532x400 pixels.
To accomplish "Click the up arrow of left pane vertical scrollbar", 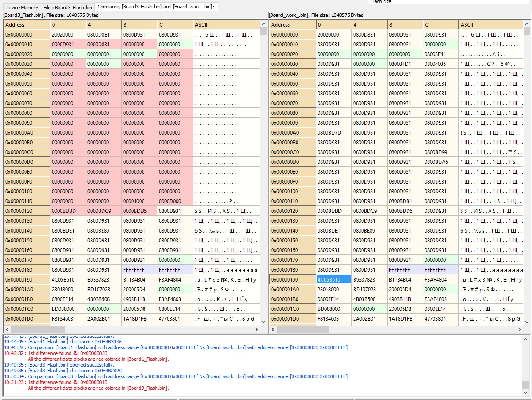I will coord(264,24).
